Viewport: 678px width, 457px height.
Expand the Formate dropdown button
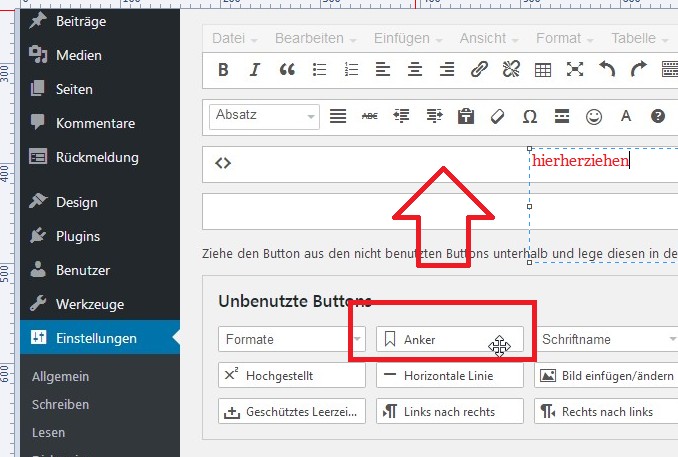[x=291, y=340]
